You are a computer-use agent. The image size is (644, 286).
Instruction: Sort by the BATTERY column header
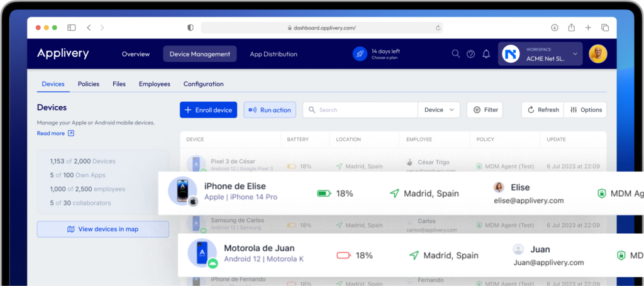click(x=297, y=140)
